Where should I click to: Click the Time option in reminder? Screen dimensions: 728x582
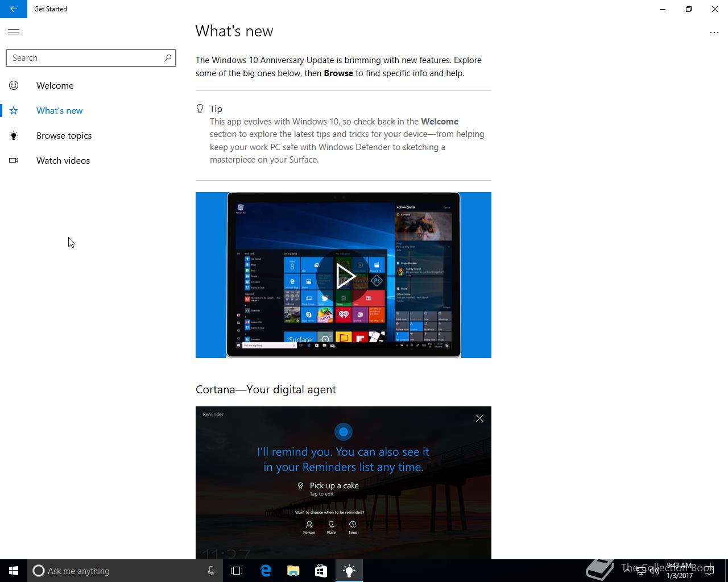pyautogui.click(x=353, y=528)
